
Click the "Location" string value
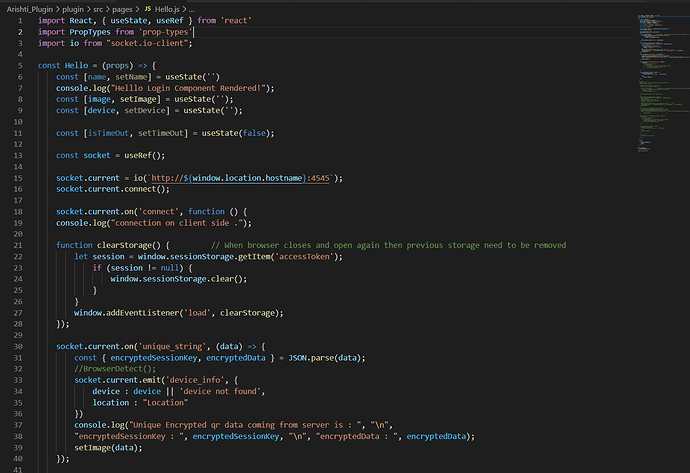[x=165, y=403]
